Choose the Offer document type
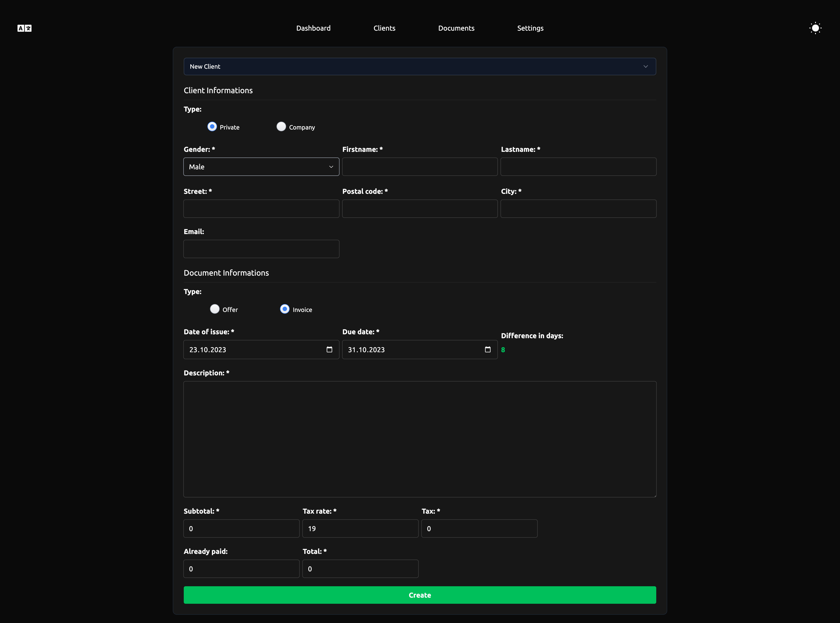Image resolution: width=840 pixels, height=623 pixels. pyautogui.click(x=215, y=309)
